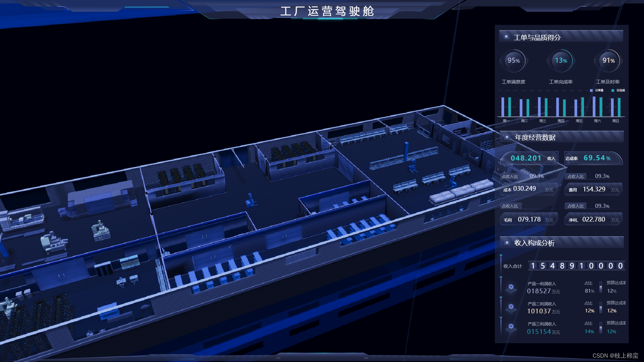Click the 产品一利润收入 atom icon
Image resolution: width=644 pixels, height=362 pixels.
(x=511, y=287)
